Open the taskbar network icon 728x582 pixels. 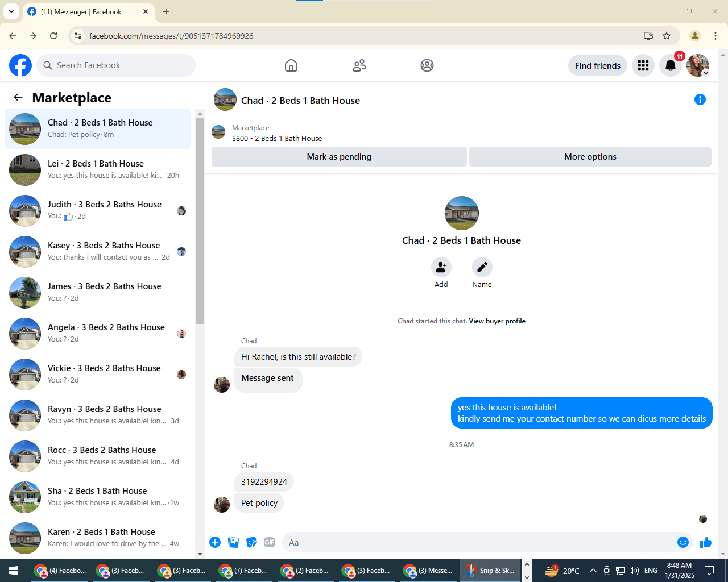[x=621, y=571]
